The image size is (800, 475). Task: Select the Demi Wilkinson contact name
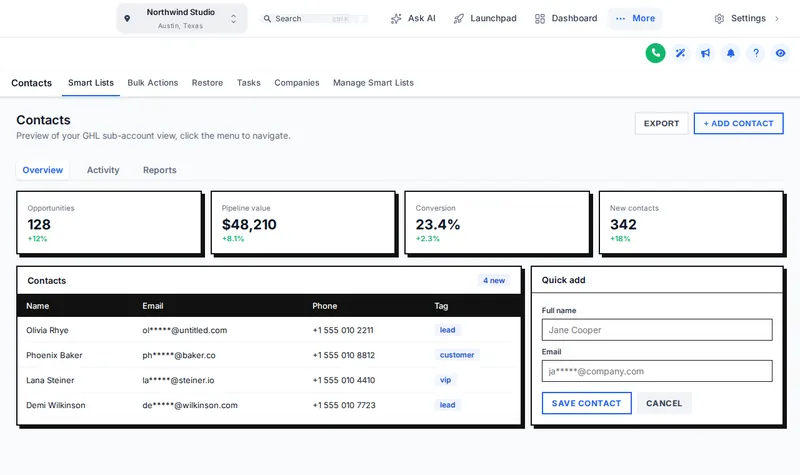pyautogui.click(x=56, y=405)
